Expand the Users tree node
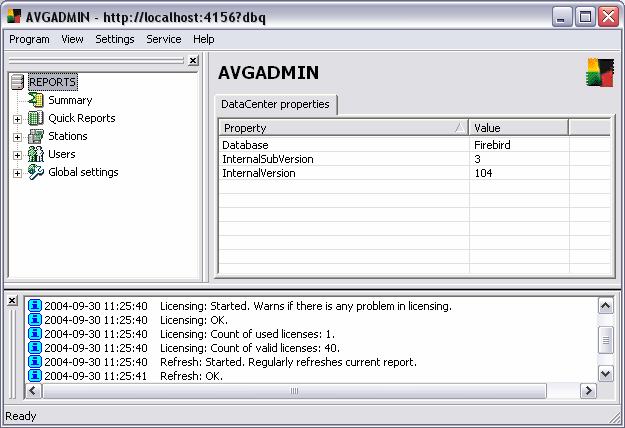 (x=17, y=155)
